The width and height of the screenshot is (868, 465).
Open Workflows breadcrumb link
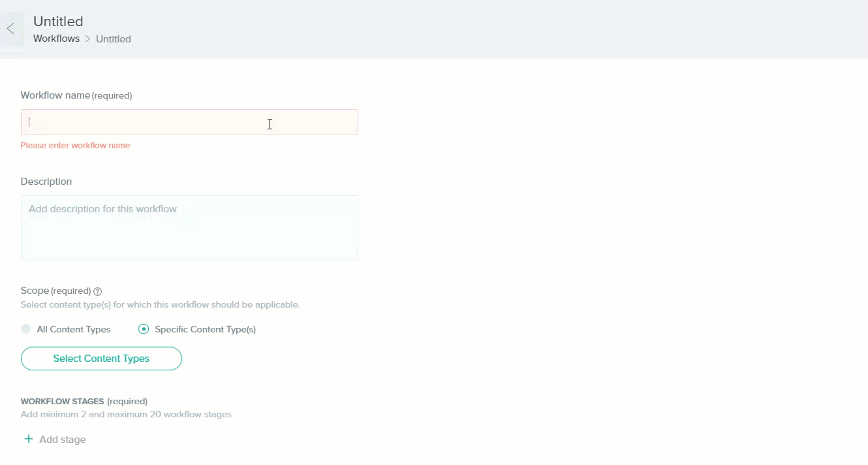(x=56, y=39)
